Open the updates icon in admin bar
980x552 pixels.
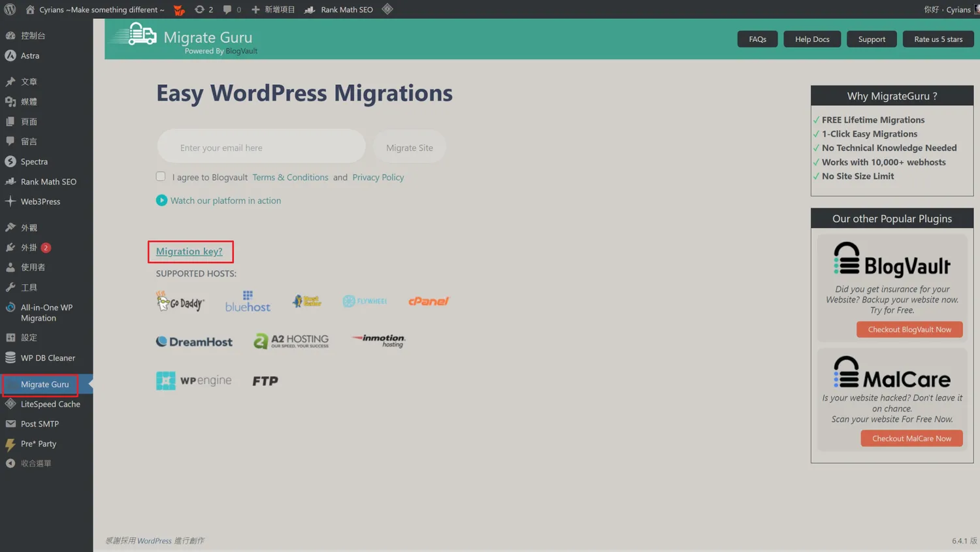pos(200,9)
